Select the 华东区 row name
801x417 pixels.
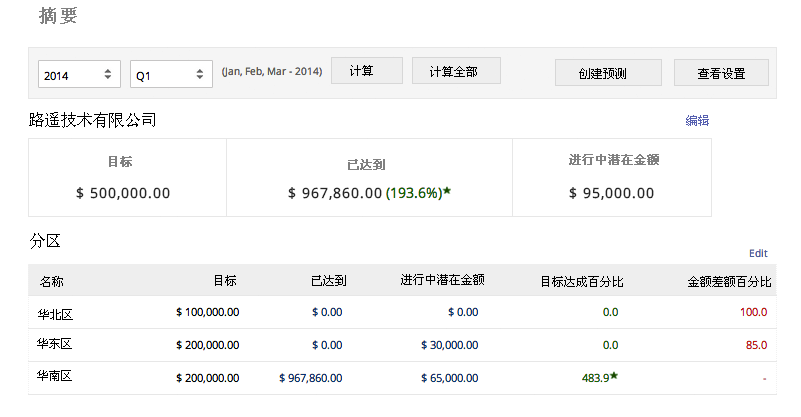tap(55, 345)
